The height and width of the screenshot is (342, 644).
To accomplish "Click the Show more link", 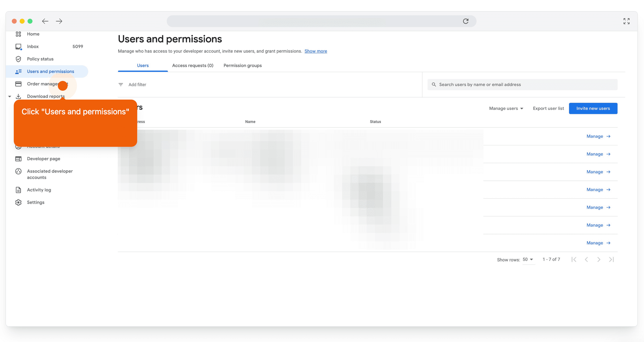I will [x=316, y=51].
